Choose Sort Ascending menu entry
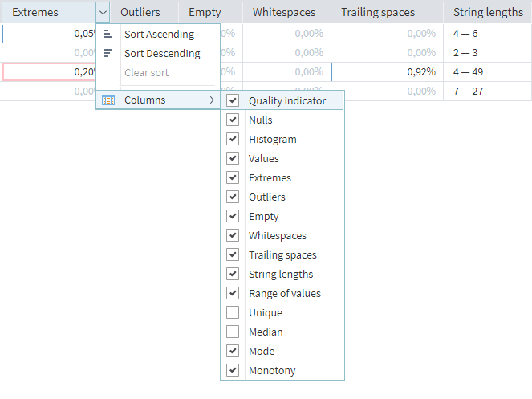The image size is (532, 399). (x=158, y=34)
